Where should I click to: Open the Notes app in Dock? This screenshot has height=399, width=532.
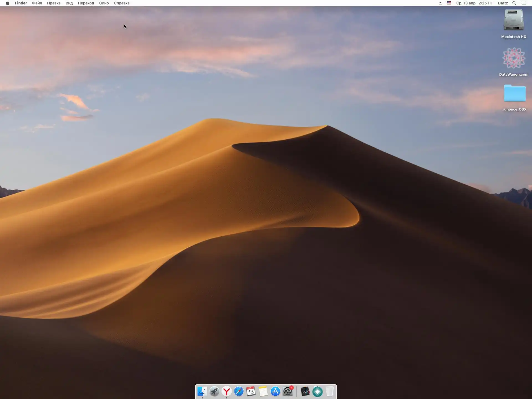click(x=263, y=391)
